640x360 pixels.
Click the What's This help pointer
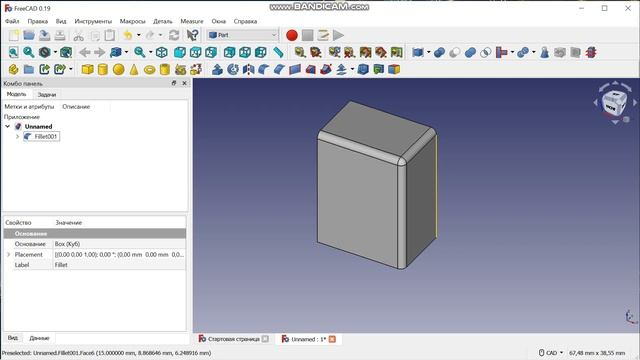click(x=192, y=35)
